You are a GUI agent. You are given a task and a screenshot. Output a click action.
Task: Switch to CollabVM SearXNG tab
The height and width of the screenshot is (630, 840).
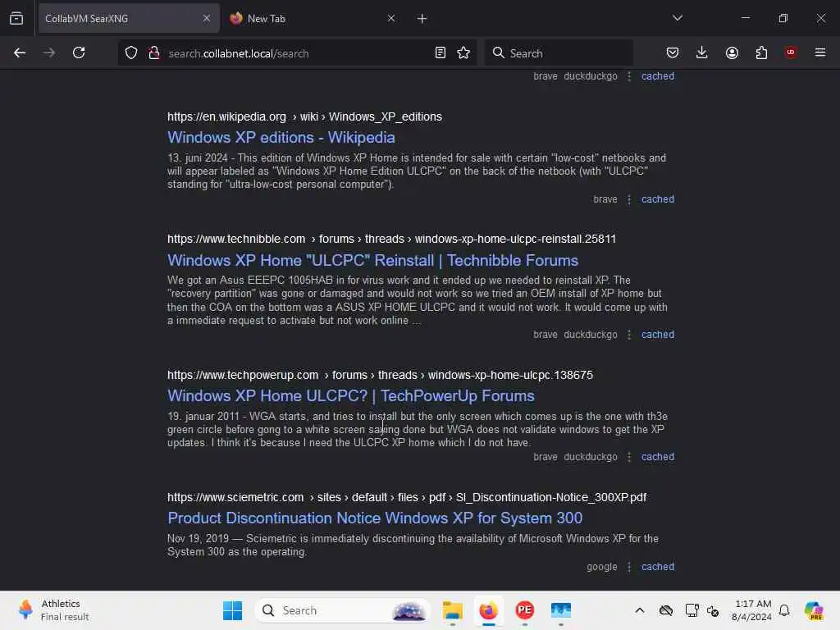pos(129,18)
